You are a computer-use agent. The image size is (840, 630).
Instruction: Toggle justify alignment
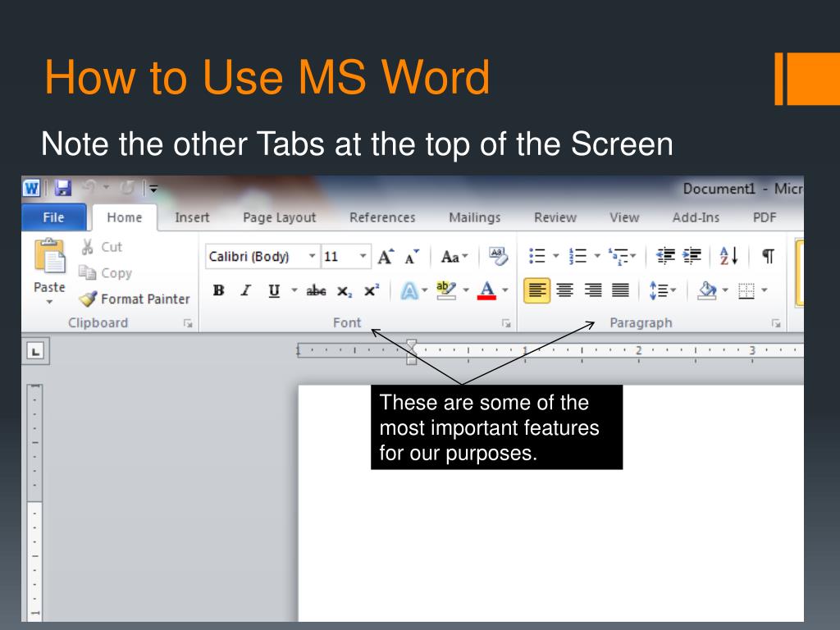point(620,290)
